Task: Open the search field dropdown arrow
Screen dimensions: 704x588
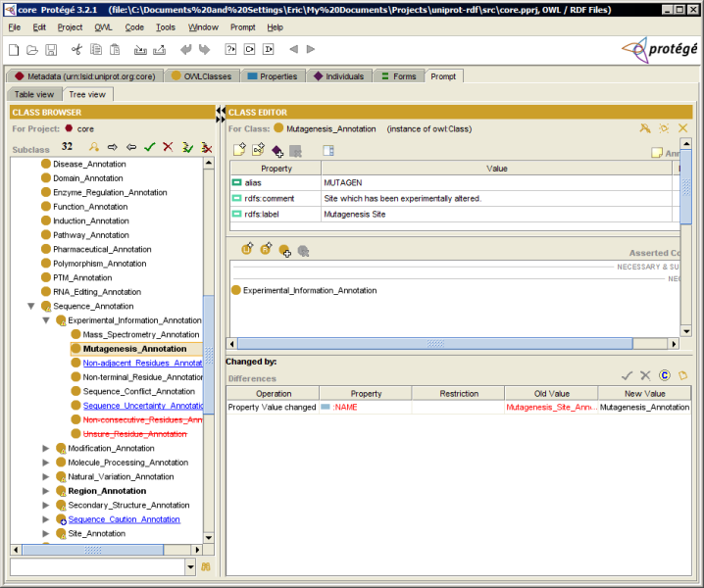Action: click(x=190, y=566)
